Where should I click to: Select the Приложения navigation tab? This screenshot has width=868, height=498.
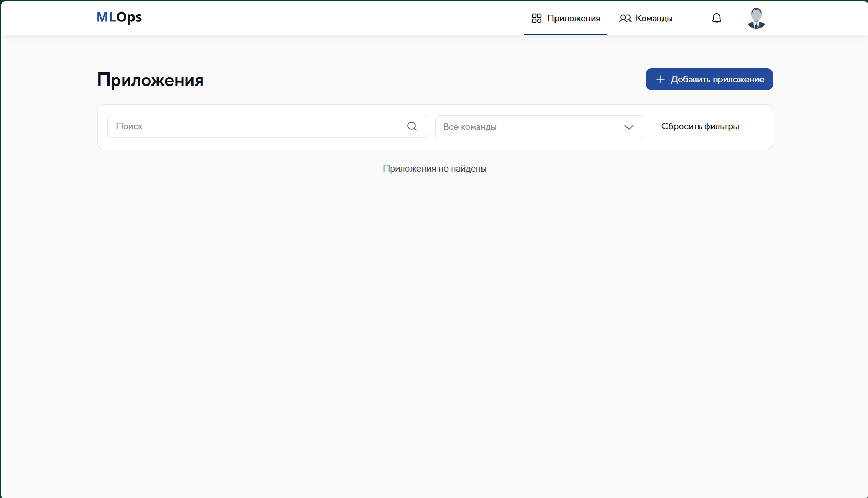point(565,18)
